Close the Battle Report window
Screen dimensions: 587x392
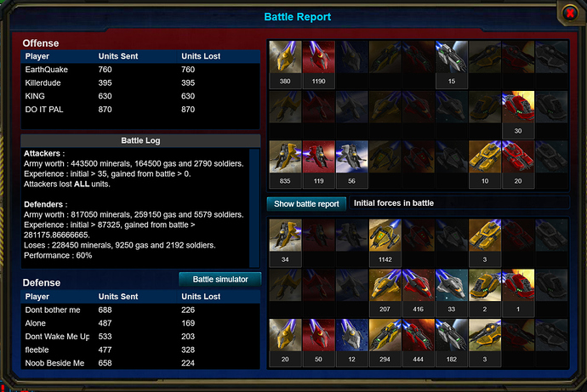point(570,14)
